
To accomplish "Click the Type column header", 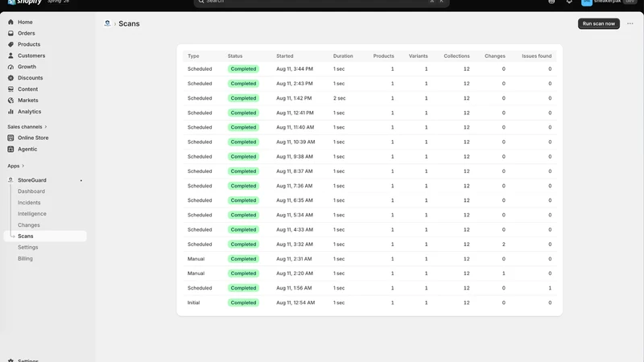I will [193, 56].
